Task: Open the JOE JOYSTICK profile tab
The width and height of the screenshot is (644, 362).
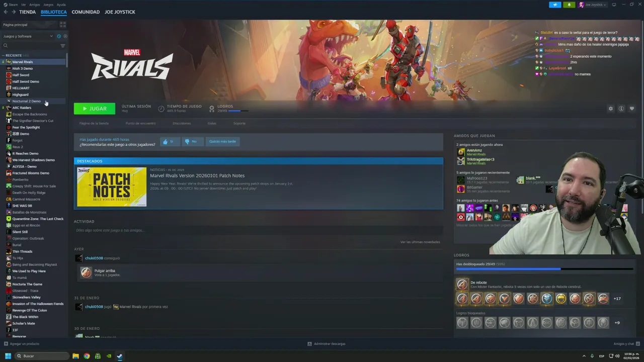Action: pyautogui.click(x=120, y=12)
